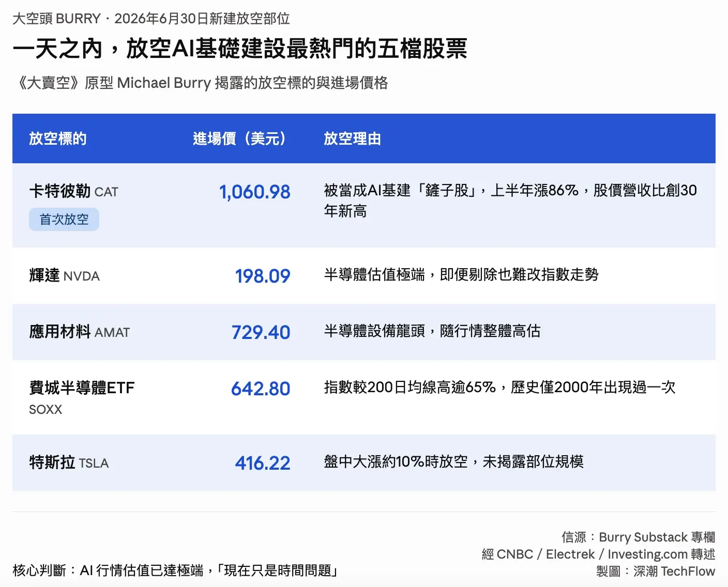Click the TSLA reason 盤中大漲約10%時放空

tap(396, 461)
